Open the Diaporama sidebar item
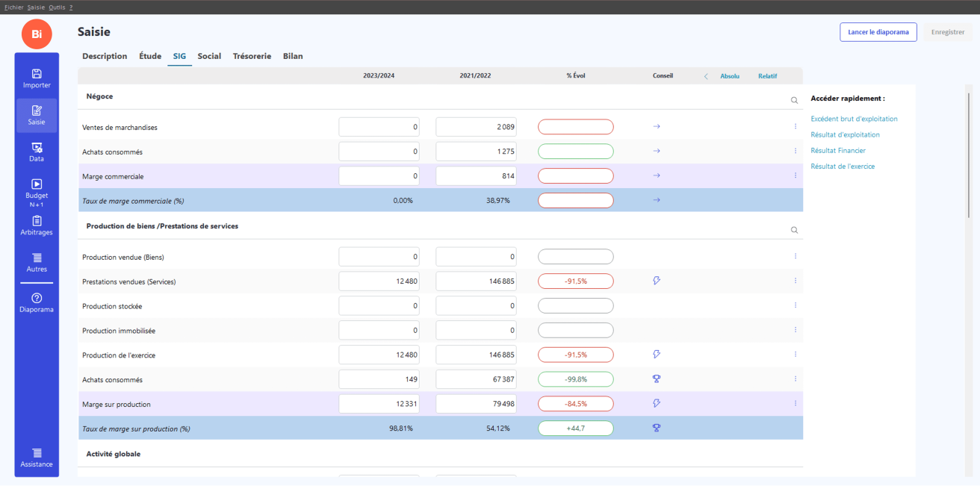The image size is (980, 486). coord(37,302)
